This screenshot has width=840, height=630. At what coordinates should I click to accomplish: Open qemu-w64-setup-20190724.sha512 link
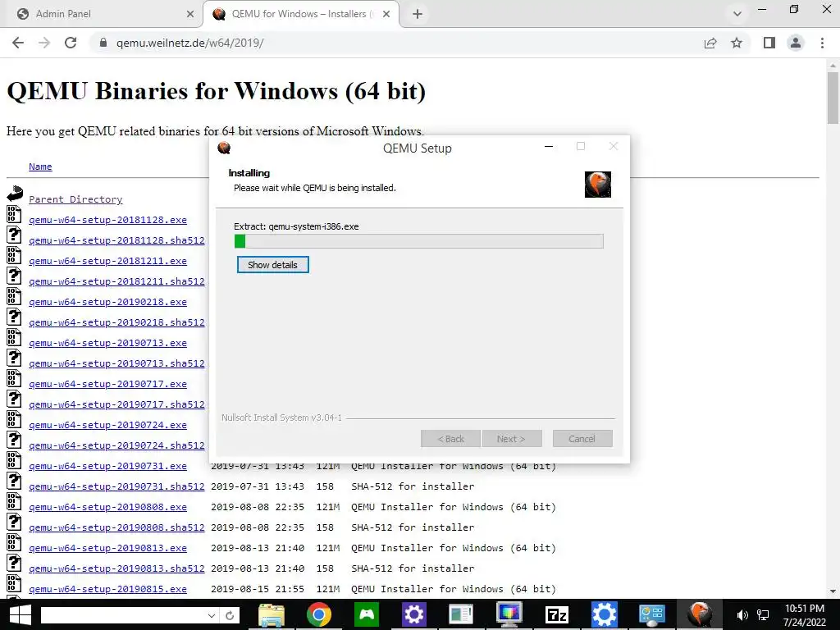tap(116, 445)
